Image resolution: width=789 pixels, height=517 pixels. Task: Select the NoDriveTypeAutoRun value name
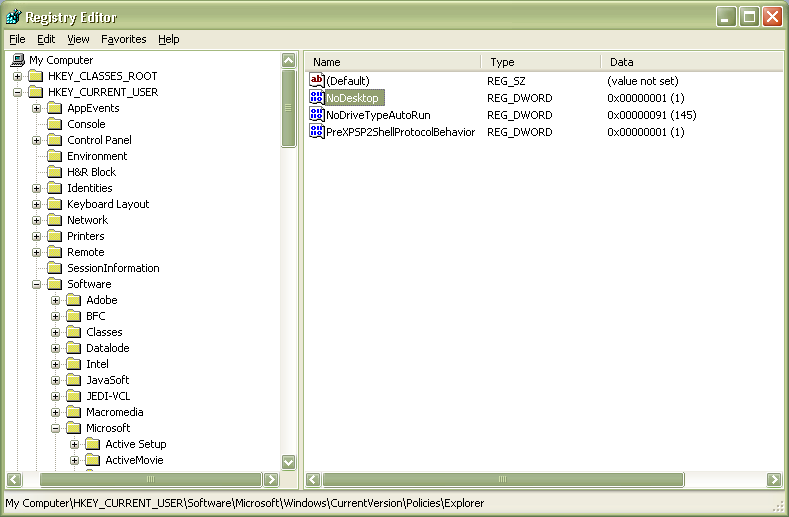click(x=378, y=115)
